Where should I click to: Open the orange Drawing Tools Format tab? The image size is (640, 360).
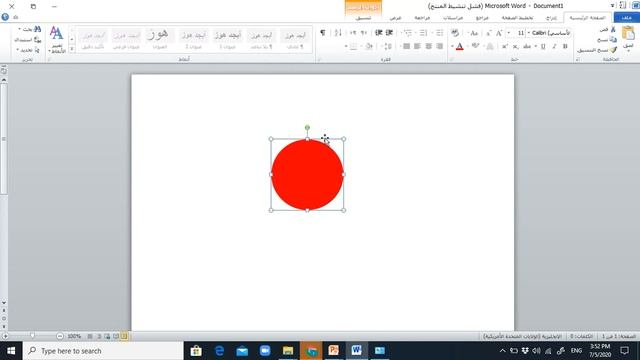(x=363, y=18)
